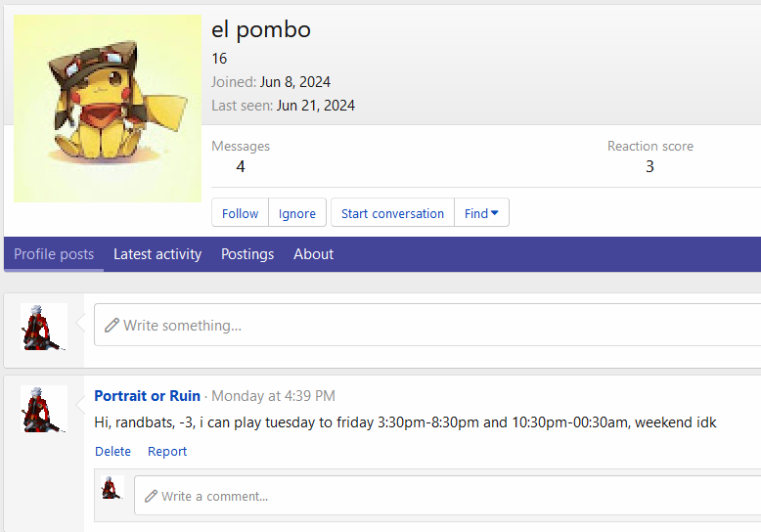The image size is (761, 532).
Task: Report the profile post
Action: pyautogui.click(x=167, y=452)
